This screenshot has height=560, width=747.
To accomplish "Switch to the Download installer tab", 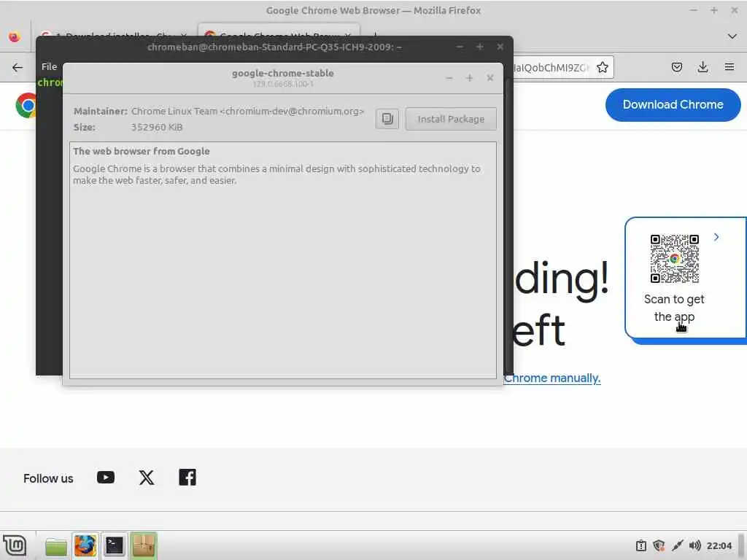I will [x=115, y=35].
